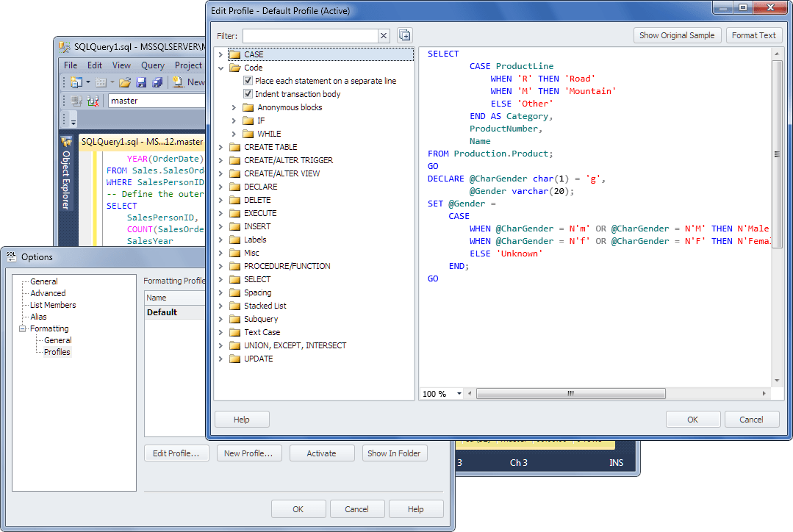
Task: Open the 100 % zoom dropdown
Action: [x=458, y=393]
